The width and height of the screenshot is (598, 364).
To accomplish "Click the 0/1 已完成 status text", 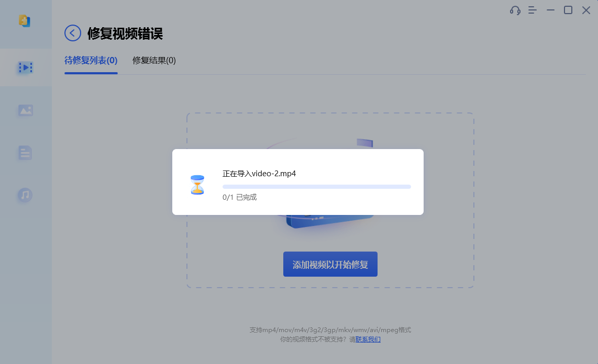I will [239, 197].
